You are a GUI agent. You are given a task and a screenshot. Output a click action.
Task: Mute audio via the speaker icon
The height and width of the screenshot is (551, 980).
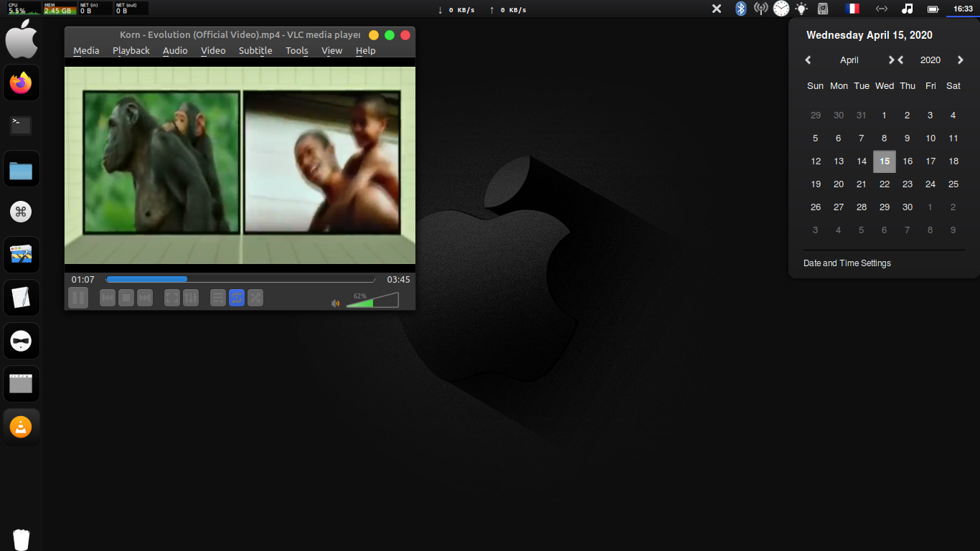click(x=335, y=303)
